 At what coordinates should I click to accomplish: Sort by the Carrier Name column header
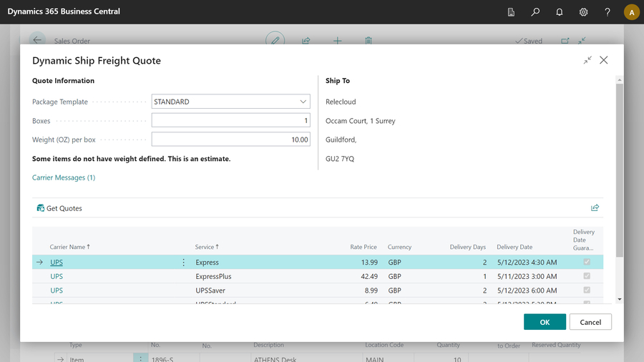coord(69,247)
